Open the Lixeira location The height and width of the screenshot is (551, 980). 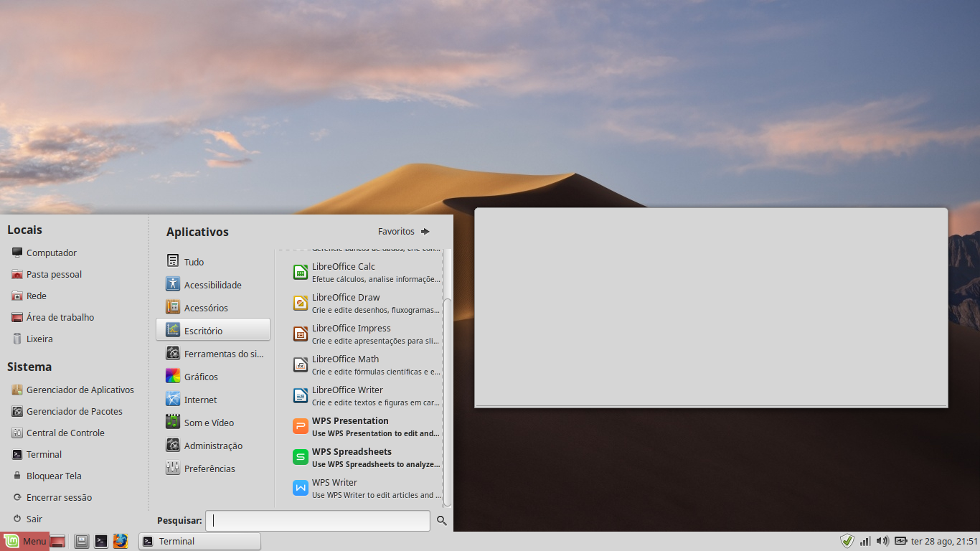39,339
